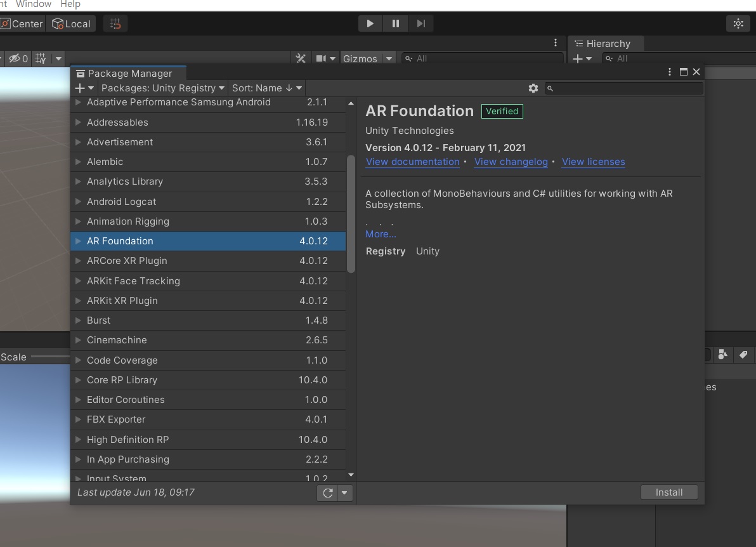The height and width of the screenshot is (547, 756).
Task: Open Package Manager advanced settings gear
Action: (533, 88)
